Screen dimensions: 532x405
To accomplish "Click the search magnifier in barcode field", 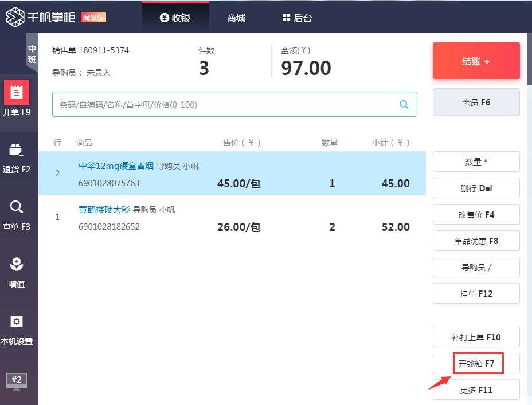I will (404, 104).
